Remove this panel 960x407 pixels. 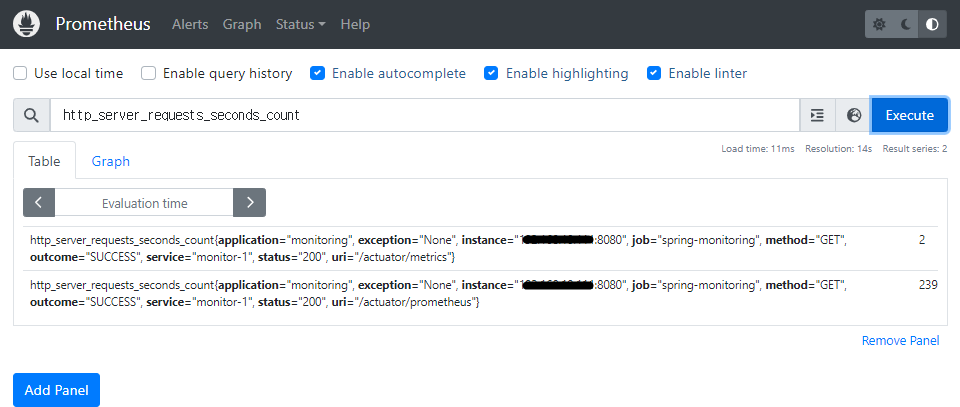(900, 340)
